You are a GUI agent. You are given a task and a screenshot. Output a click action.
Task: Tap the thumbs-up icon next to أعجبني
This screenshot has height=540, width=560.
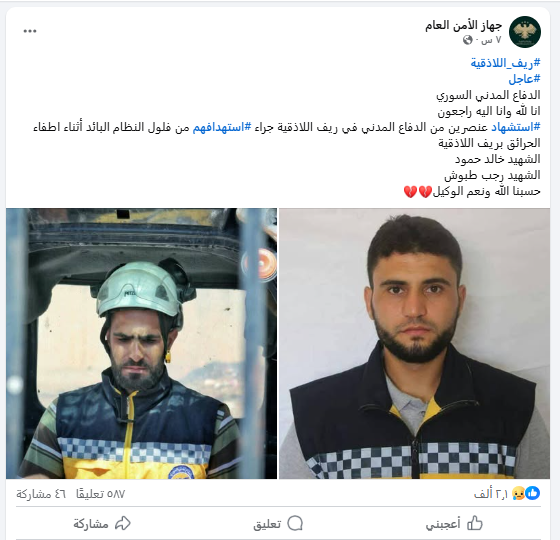[x=475, y=523]
